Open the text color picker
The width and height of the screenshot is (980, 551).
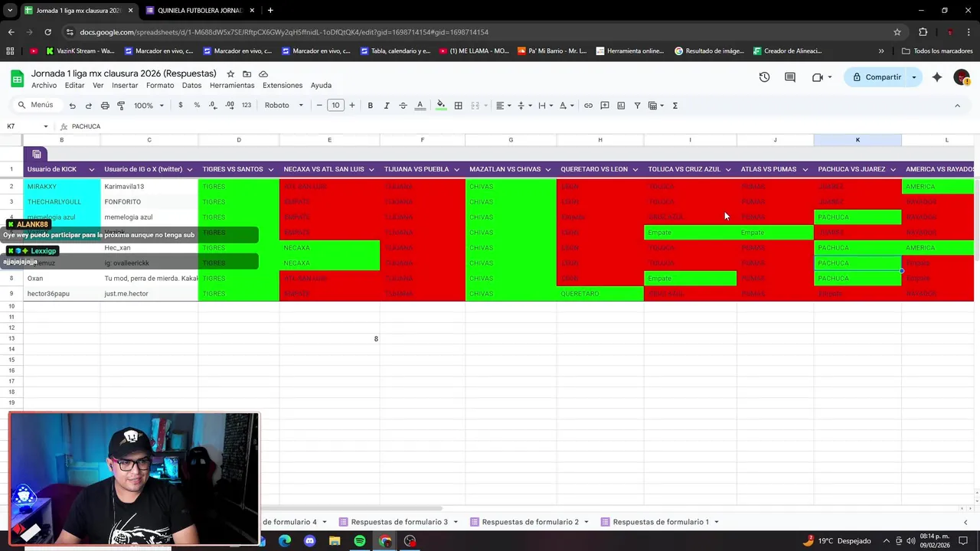420,106
